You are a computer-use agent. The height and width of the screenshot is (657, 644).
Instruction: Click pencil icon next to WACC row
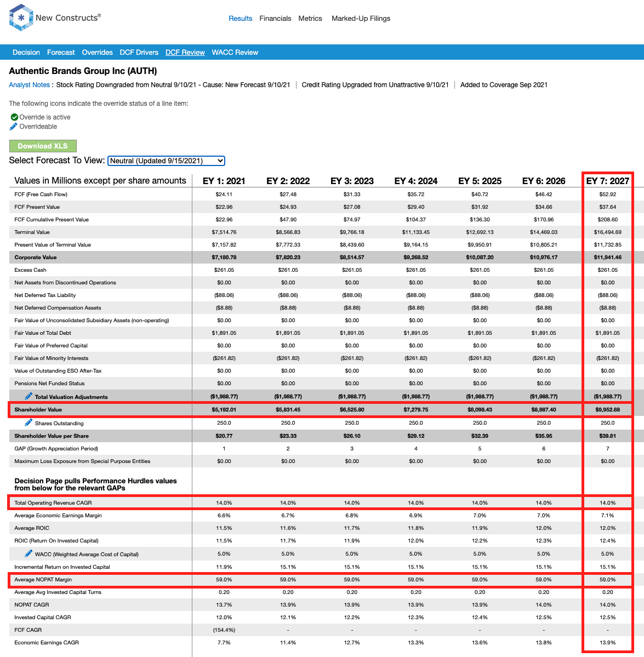click(x=29, y=553)
